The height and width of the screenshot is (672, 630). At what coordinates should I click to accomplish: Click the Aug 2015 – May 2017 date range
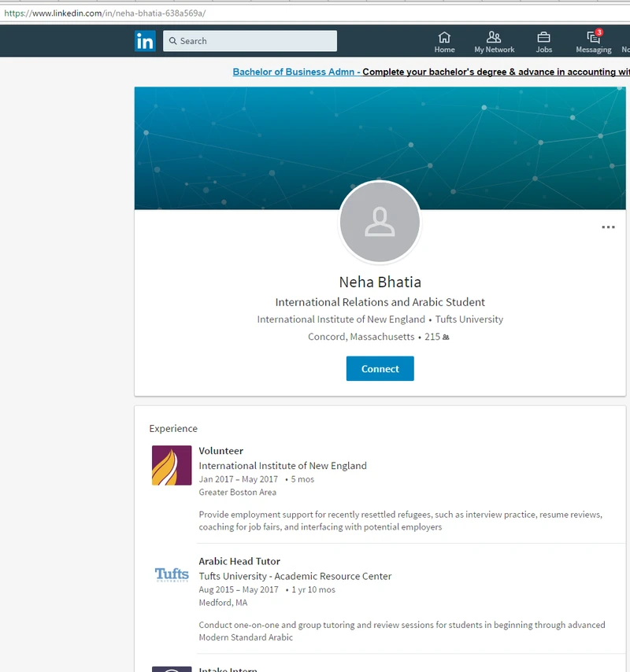239,589
